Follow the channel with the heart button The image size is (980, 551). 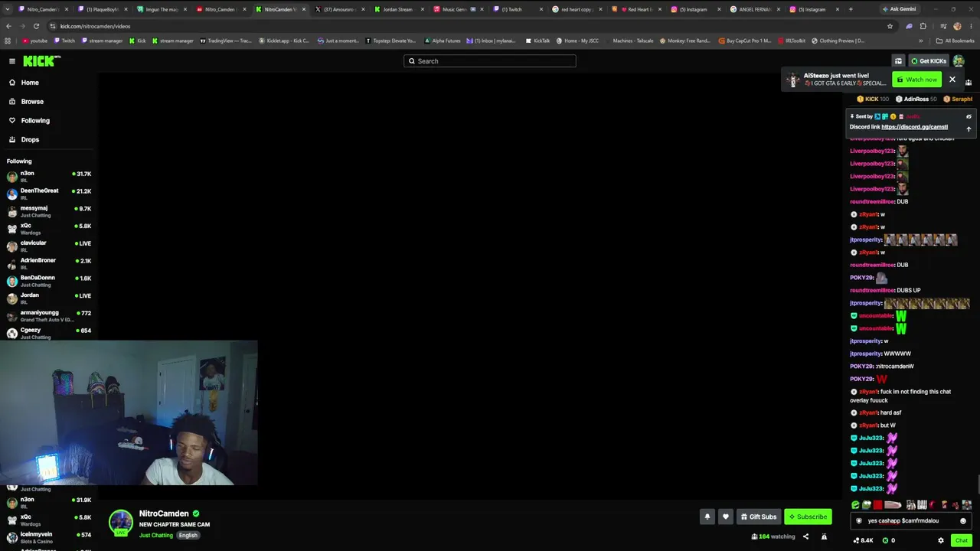pos(726,517)
